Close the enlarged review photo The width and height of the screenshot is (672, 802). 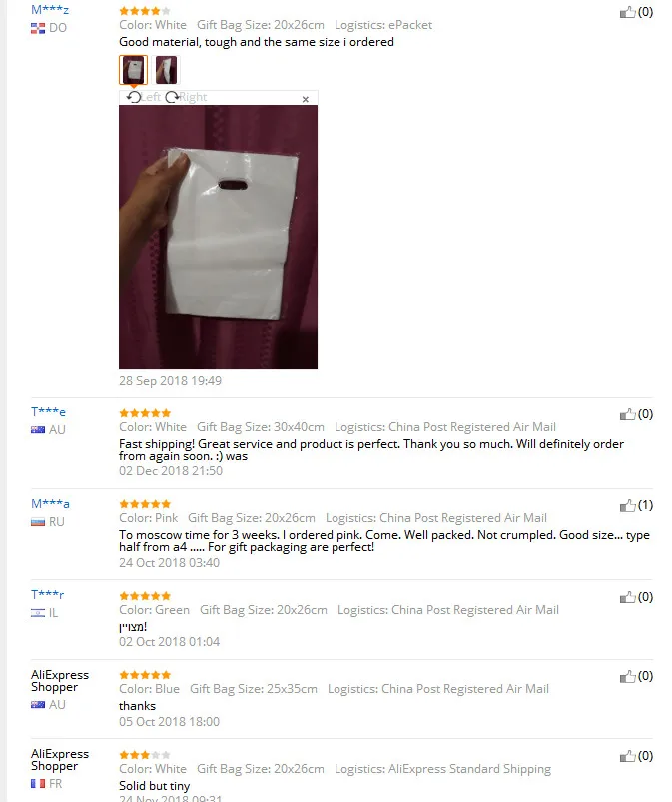coord(306,99)
